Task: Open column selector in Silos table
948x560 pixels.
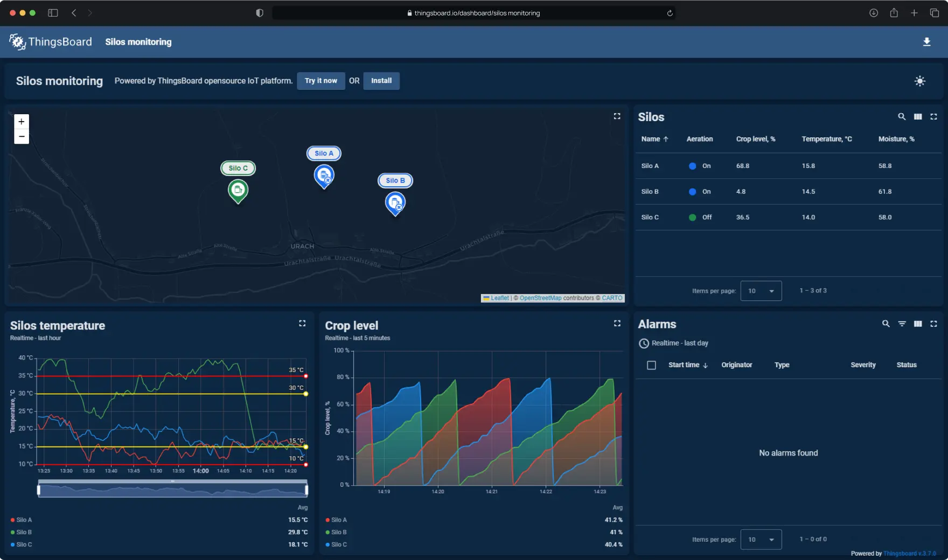Action: (918, 117)
